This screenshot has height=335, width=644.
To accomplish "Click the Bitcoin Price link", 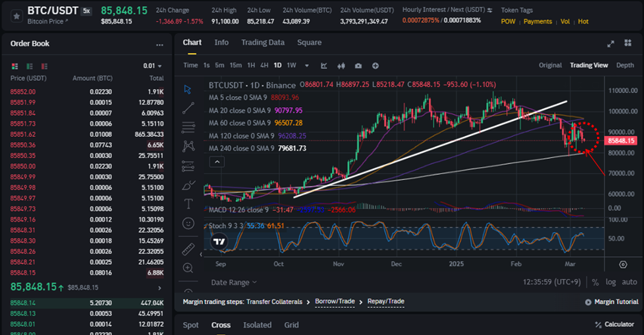I will (x=48, y=21).
